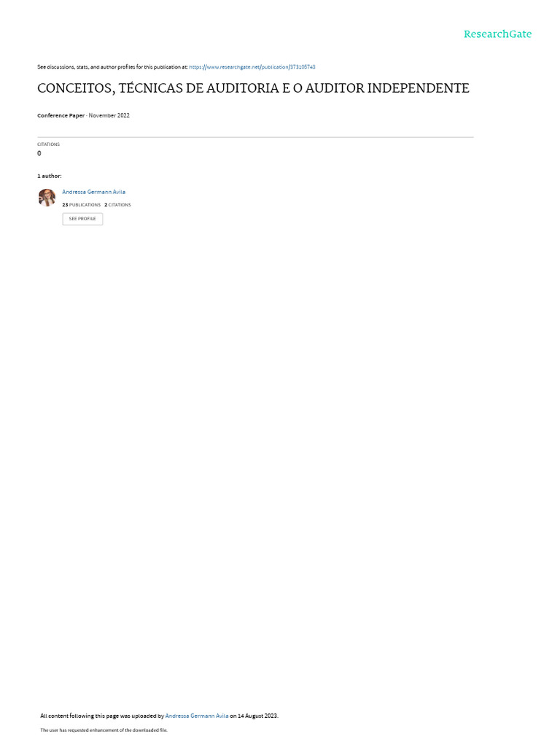Click the paper title CONCEITOS, TÉCNICAS DE AUDITORIA
This screenshot has height=747, width=560.
click(253, 88)
